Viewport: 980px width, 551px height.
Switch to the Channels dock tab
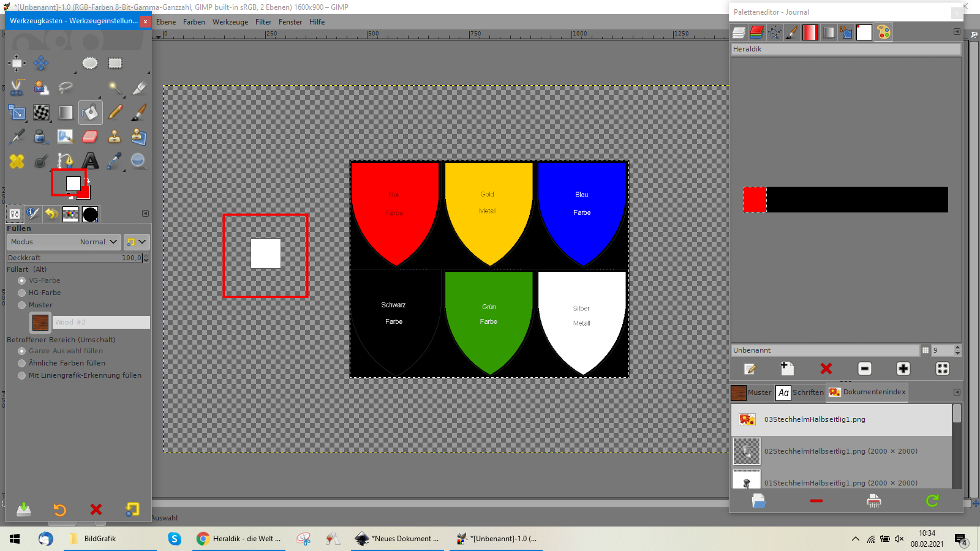pos(756,32)
